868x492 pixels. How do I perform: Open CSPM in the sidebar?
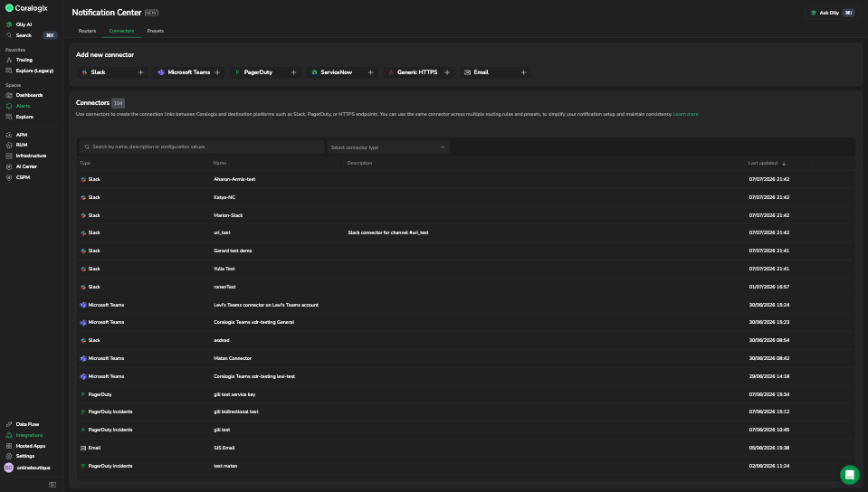pyautogui.click(x=18, y=177)
